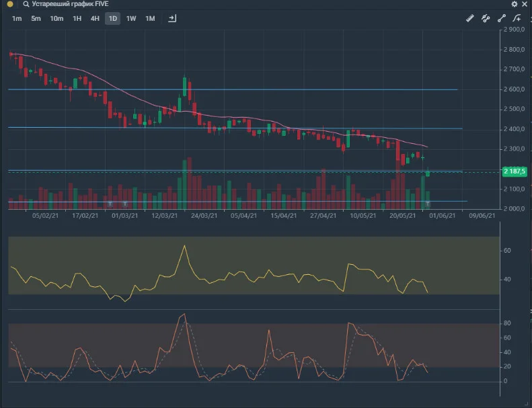Select the 1D timeframe
This screenshot has height=408, width=532.
(112, 19)
